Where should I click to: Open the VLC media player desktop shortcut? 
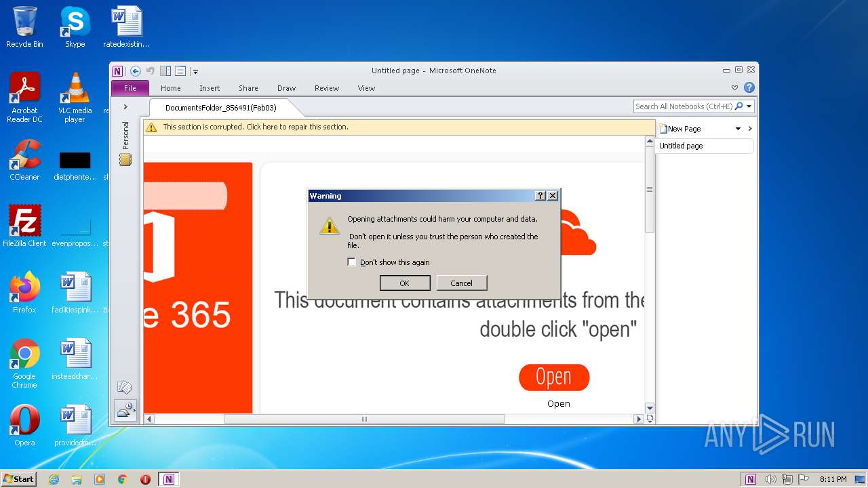pyautogui.click(x=75, y=98)
